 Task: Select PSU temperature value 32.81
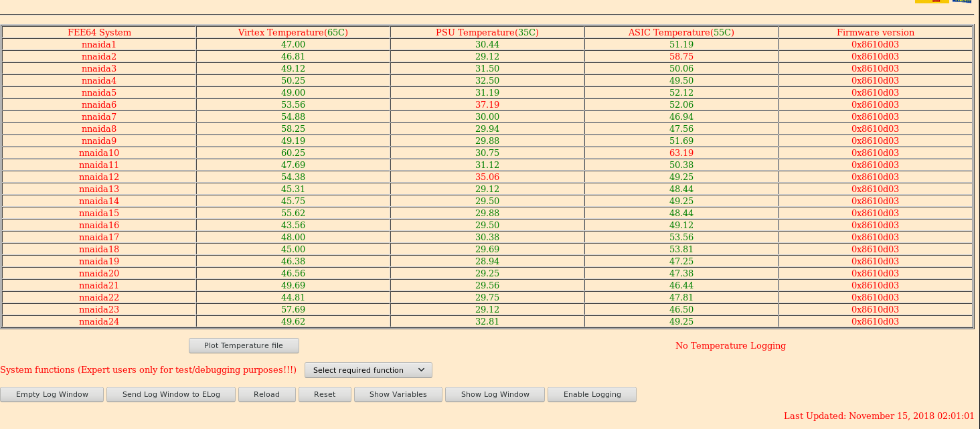[x=487, y=321]
